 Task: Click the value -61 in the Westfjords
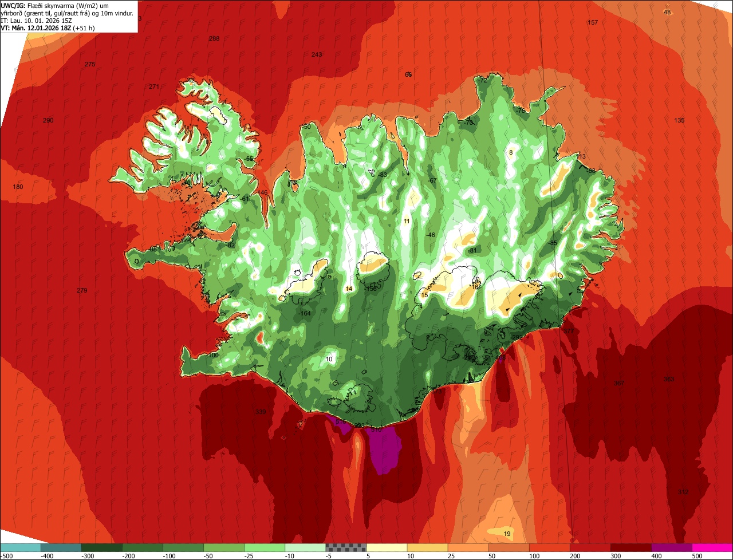(245, 199)
